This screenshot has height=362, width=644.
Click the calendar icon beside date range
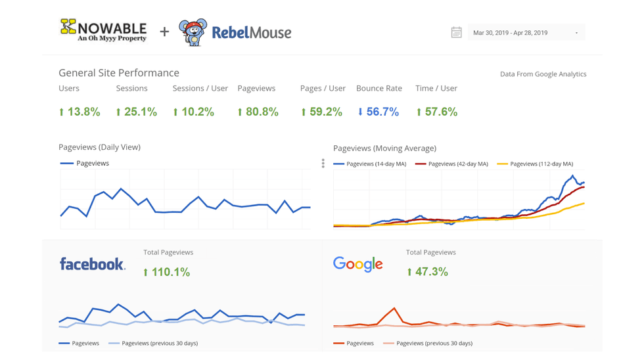coord(456,32)
